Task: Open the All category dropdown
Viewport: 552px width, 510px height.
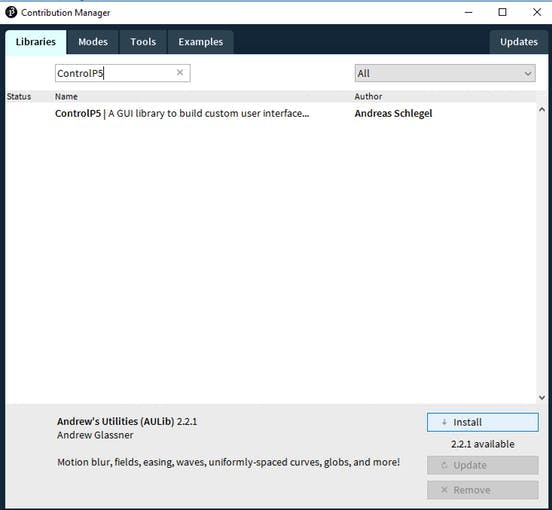Action: pyautogui.click(x=445, y=73)
